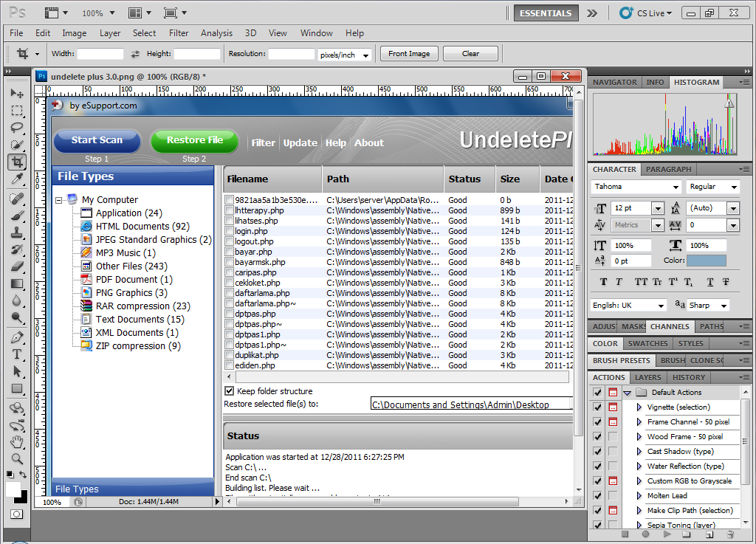Switch to the Paragraph tab

pyautogui.click(x=668, y=170)
